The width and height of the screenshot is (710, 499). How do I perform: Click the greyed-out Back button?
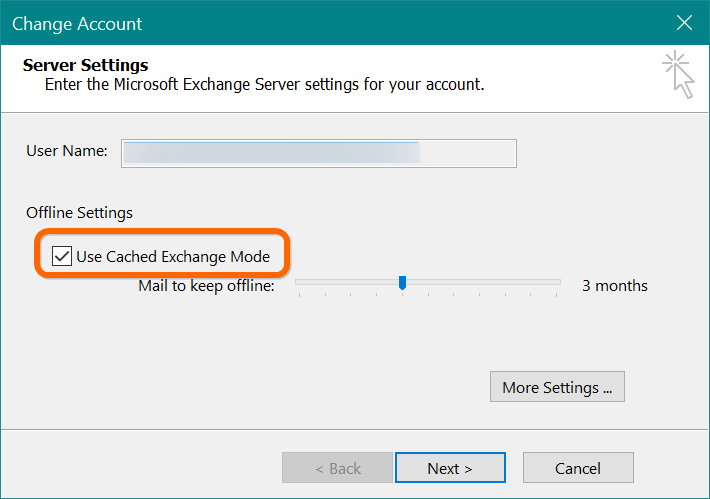point(337,468)
